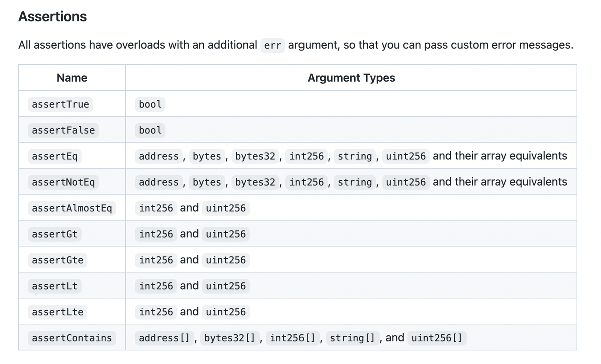Click the assertContains code label
Image resolution: width=601 pixels, height=364 pixels.
click(72, 338)
